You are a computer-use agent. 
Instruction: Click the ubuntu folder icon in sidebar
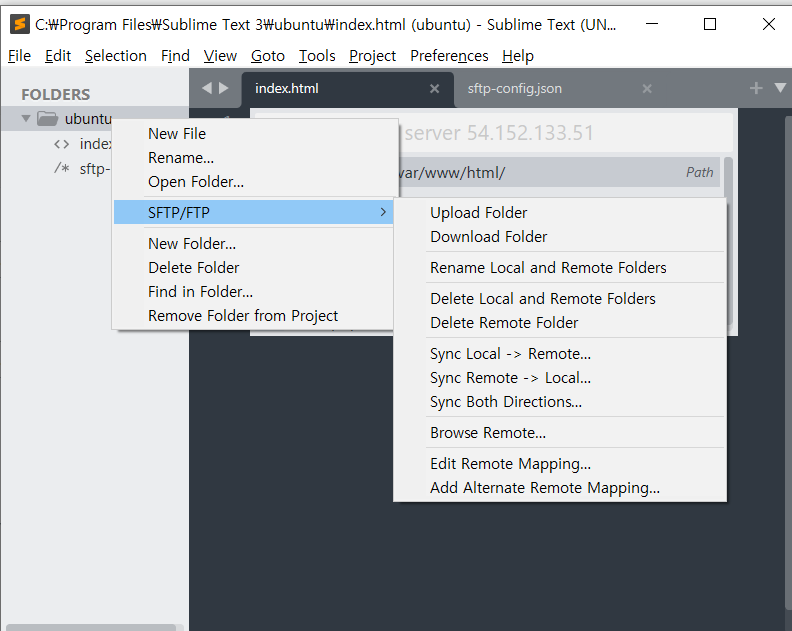[x=47, y=119]
